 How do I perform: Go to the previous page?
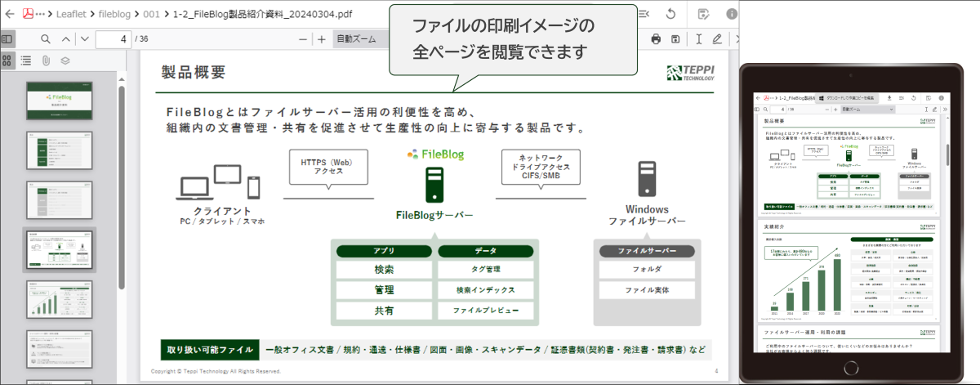(65, 38)
